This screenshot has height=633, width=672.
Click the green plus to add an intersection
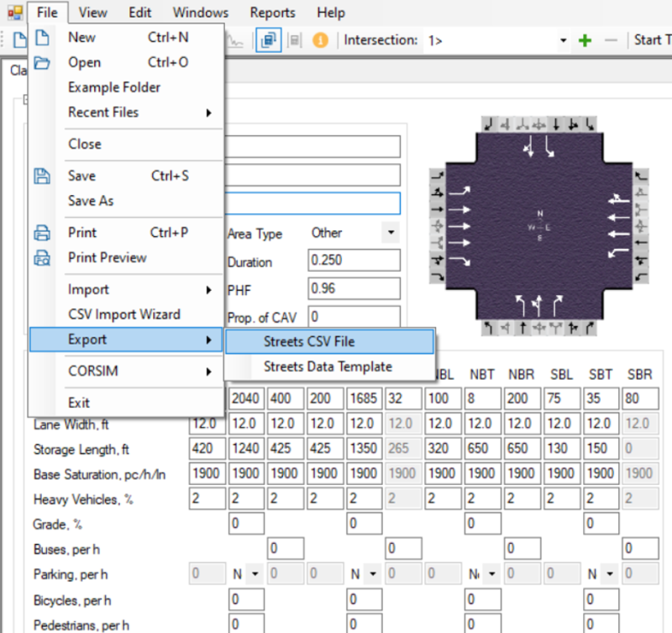585,40
